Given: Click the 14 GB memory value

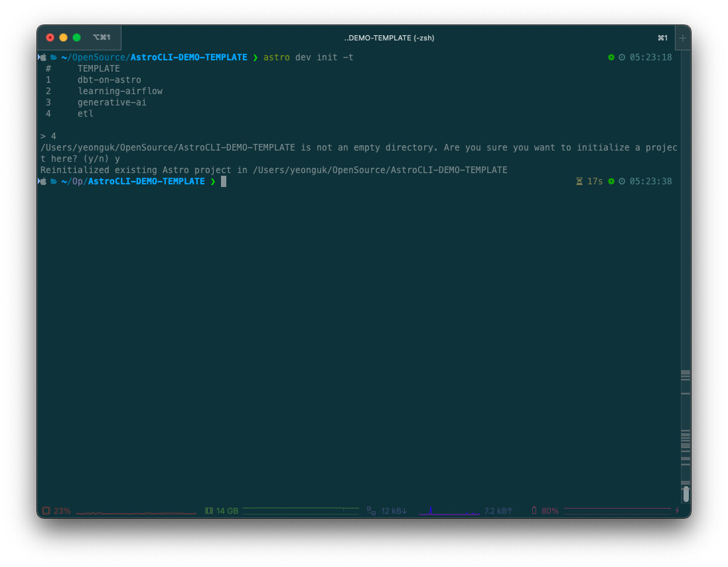Looking at the screenshot, I should click(227, 511).
